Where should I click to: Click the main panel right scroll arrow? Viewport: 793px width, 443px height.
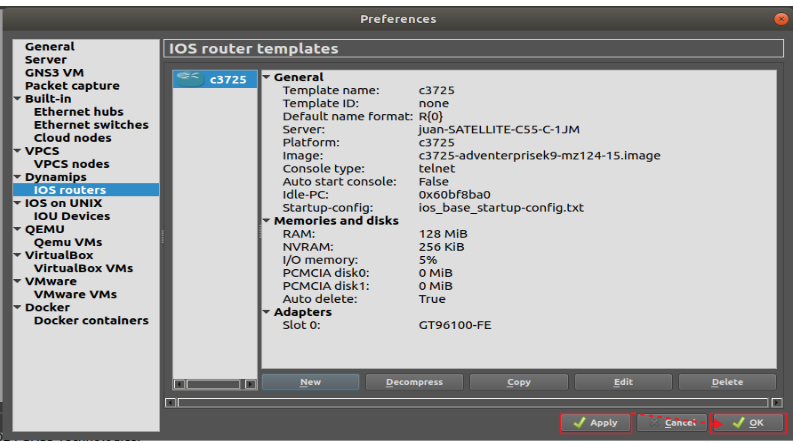(777, 403)
